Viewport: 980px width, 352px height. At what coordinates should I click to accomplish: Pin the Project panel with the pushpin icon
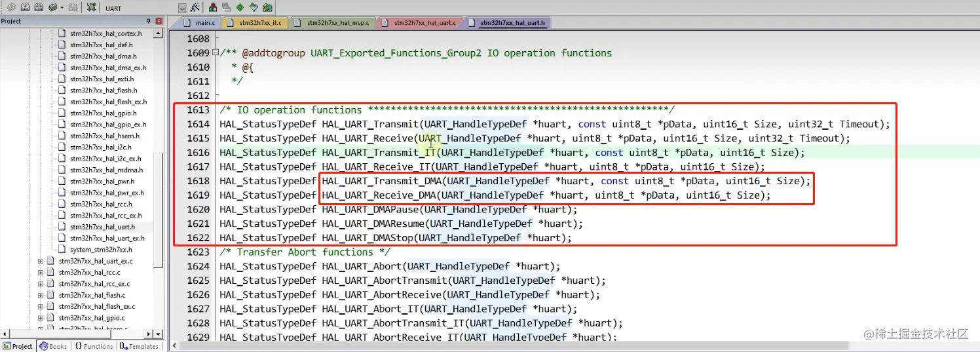point(149,21)
